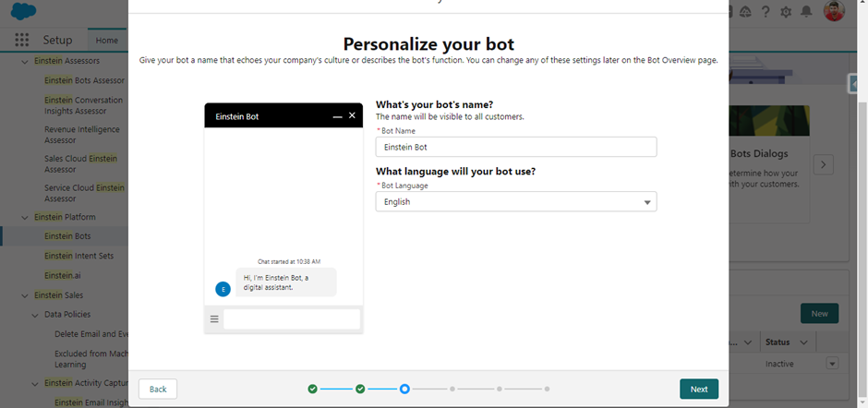Click the Back button
Screen dimensions: 868x408
pyautogui.click(x=158, y=390)
